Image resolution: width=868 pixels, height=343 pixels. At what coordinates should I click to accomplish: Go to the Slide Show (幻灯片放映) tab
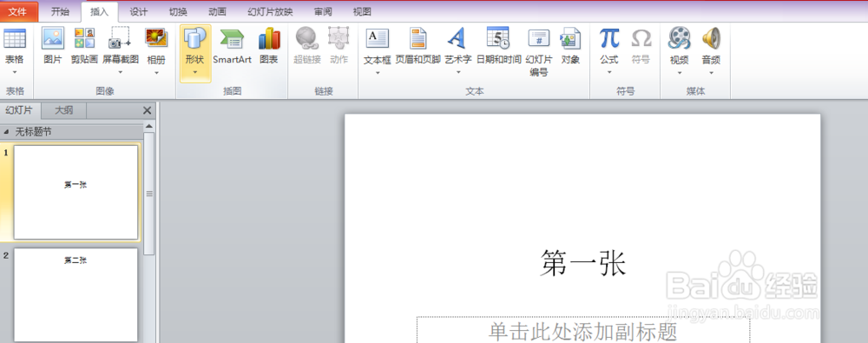tap(270, 11)
